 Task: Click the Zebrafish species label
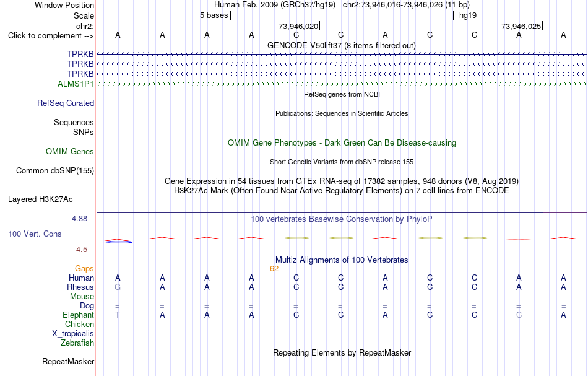77,343
